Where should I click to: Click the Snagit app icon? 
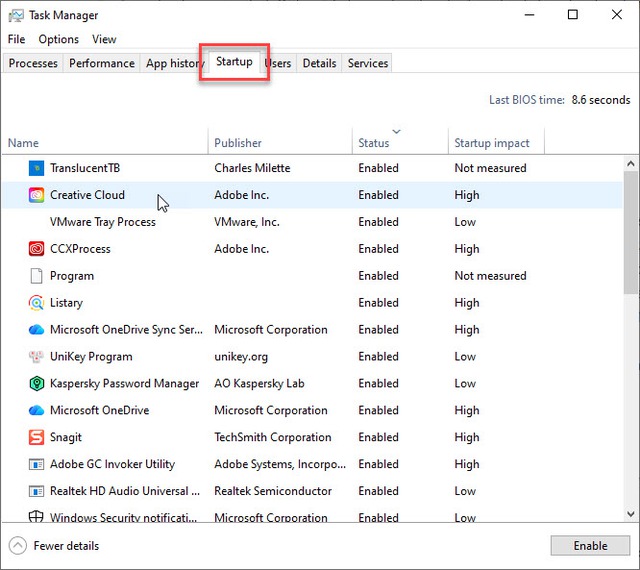point(36,438)
